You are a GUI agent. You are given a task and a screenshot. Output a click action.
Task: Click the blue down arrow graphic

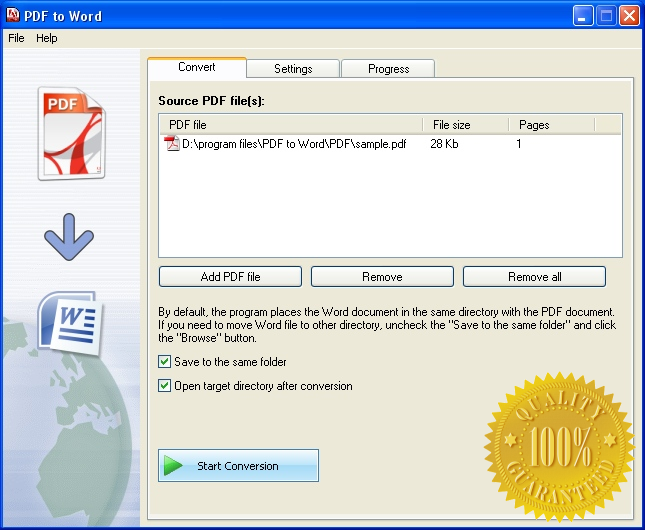tap(69, 238)
